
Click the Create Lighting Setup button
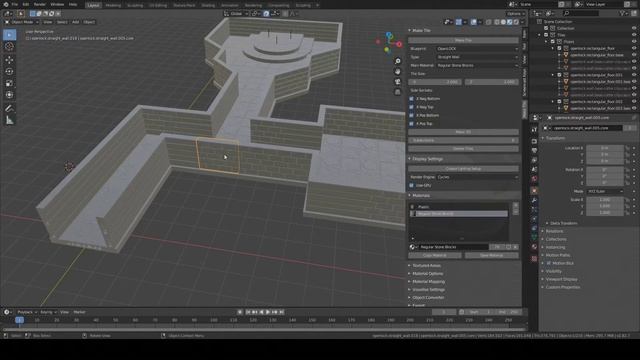pos(463,169)
